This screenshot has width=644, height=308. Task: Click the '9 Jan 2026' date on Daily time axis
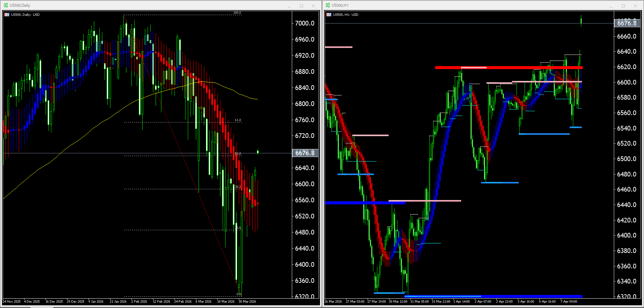[96, 302]
